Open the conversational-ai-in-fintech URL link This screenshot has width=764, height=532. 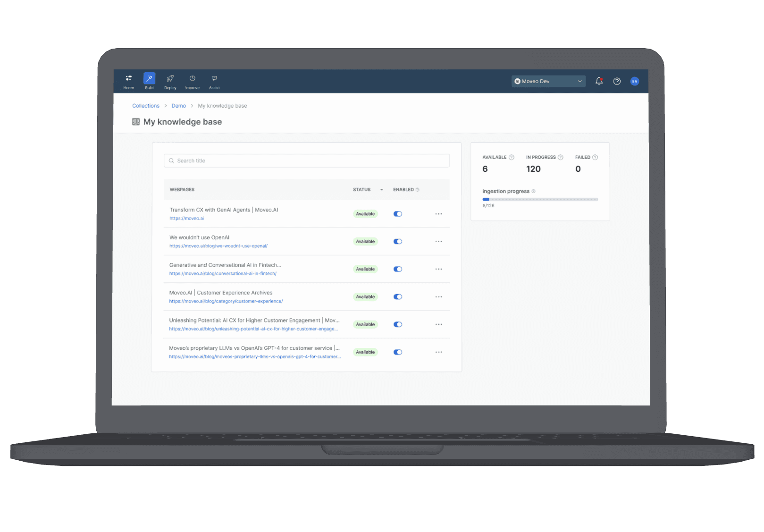223,274
